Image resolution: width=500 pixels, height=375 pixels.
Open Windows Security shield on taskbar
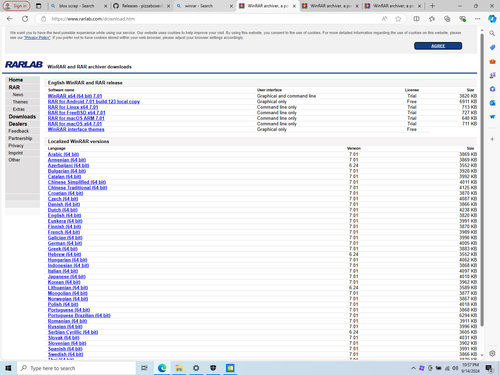point(213,368)
